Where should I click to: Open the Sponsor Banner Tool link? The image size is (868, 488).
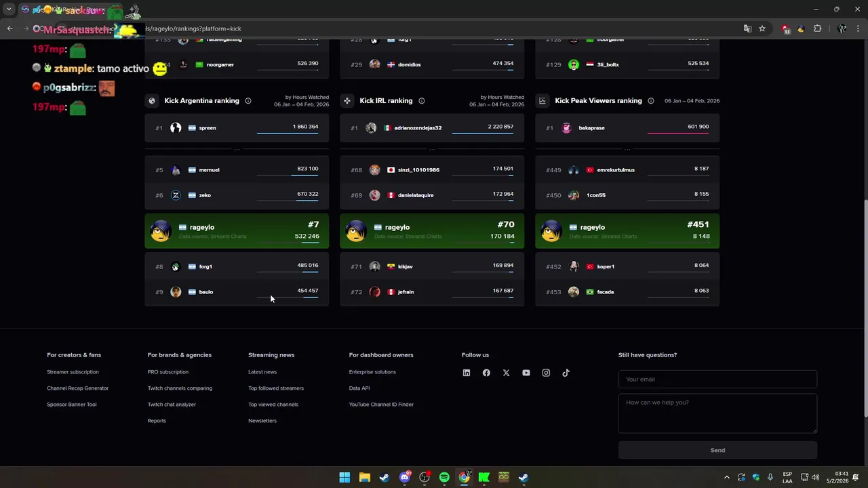(71, 405)
